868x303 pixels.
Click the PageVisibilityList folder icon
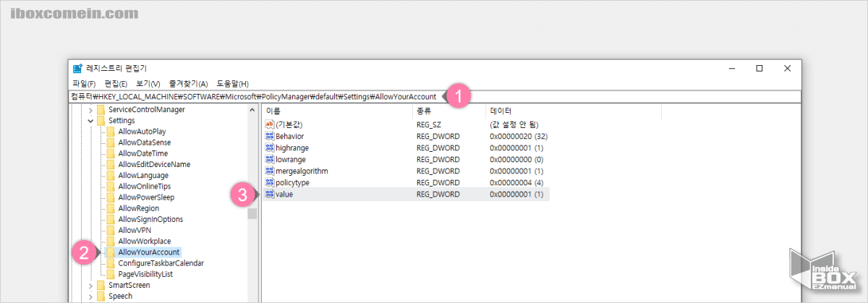111,274
